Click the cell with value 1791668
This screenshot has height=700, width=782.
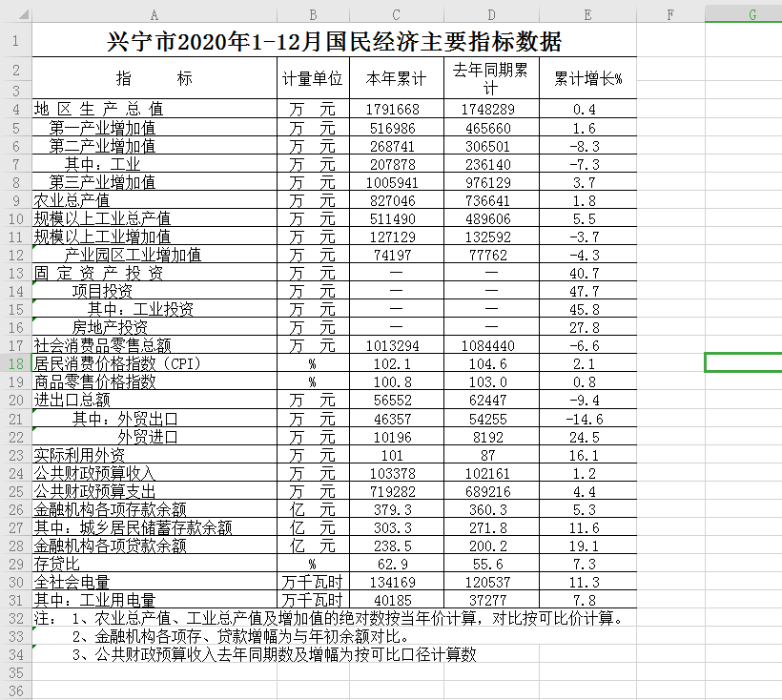pyautogui.click(x=393, y=110)
